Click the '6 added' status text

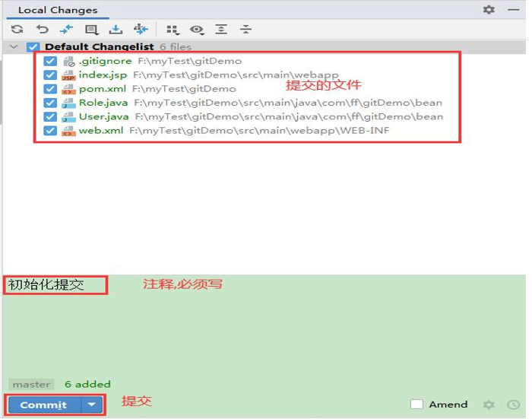coord(87,384)
